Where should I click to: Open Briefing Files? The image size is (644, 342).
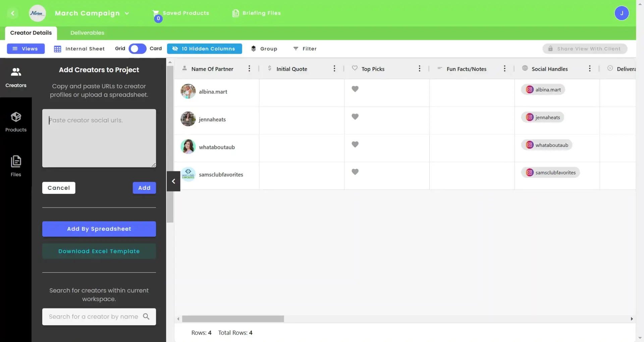[257, 13]
